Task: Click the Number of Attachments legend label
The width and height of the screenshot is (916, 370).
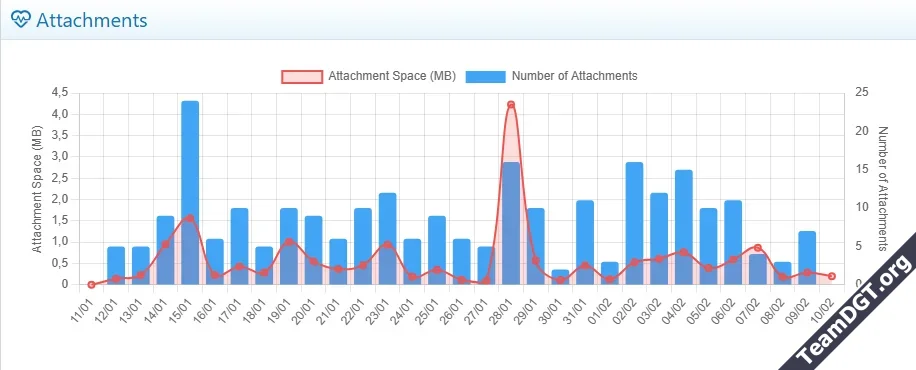Action: pyautogui.click(x=575, y=76)
